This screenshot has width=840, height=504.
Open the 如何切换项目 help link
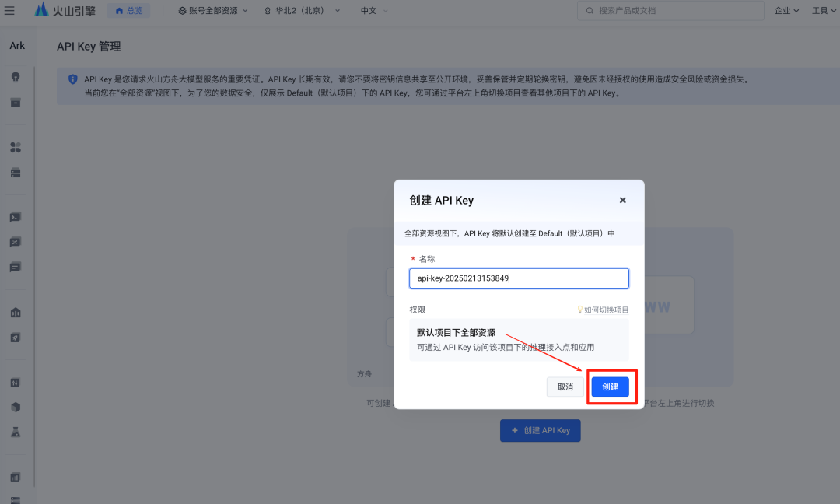(x=603, y=310)
